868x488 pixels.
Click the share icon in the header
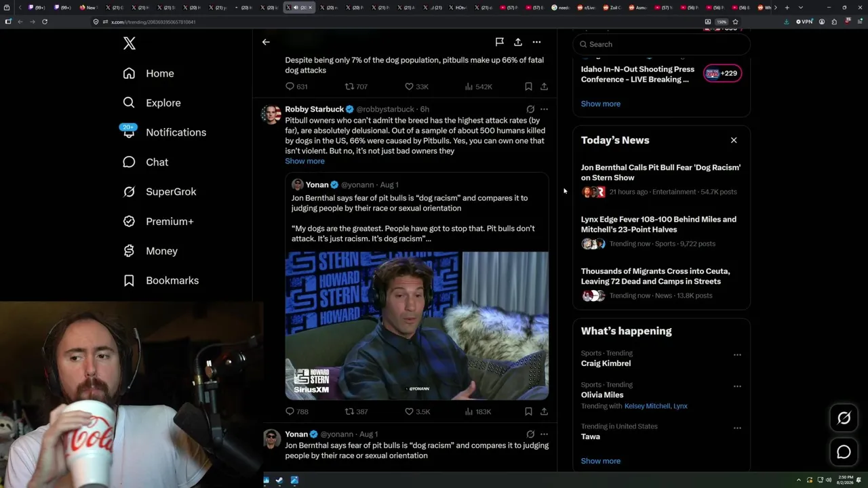(x=518, y=42)
